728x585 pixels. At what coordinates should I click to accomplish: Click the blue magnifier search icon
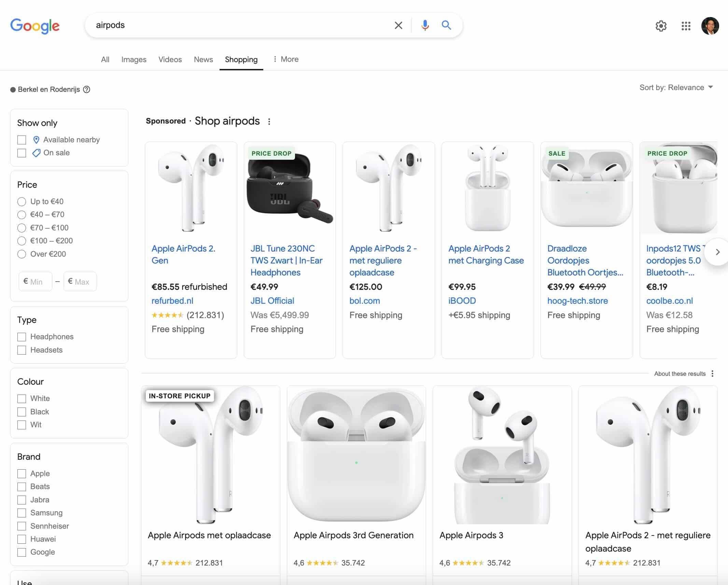point(446,25)
